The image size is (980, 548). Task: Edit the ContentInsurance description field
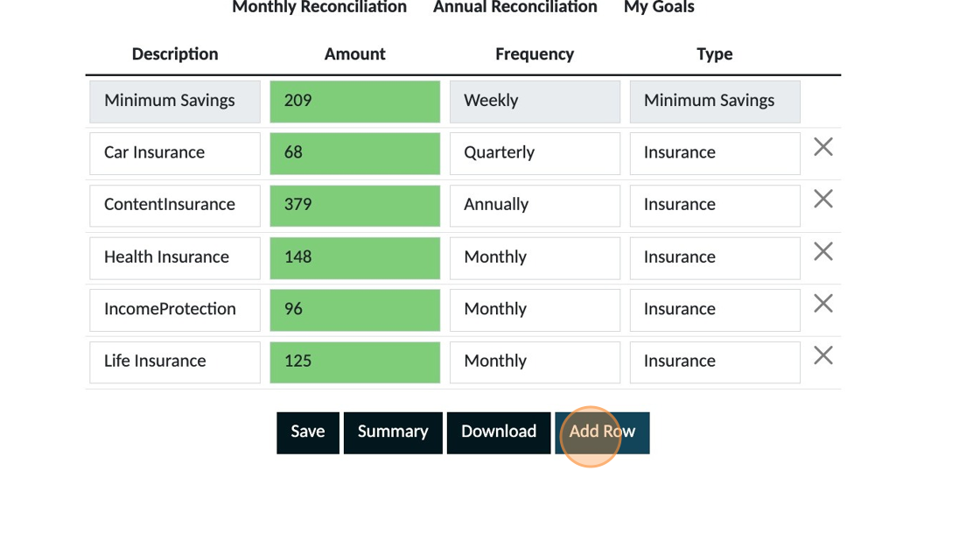[x=175, y=205]
